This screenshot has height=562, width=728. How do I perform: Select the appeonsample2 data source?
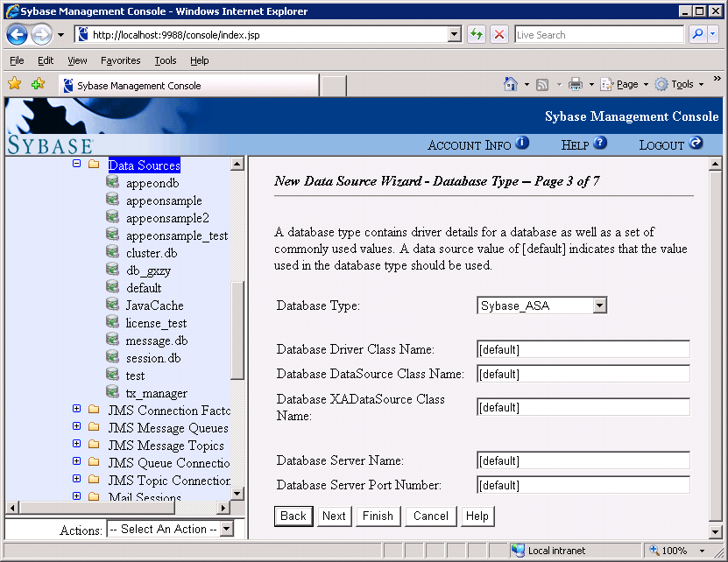coord(167,218)
